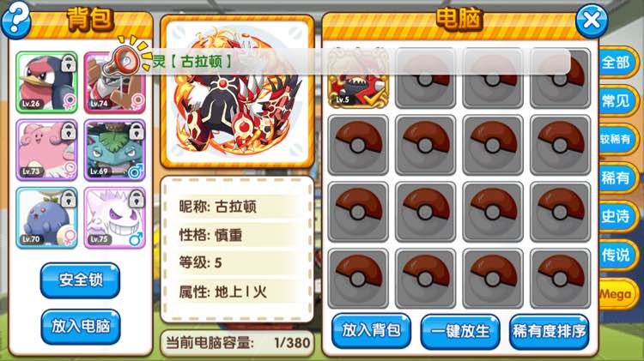This screenshot has height=361, width=644.
Task: Toggle lock icon on Lv.26 pet
Action: point(69,64)
